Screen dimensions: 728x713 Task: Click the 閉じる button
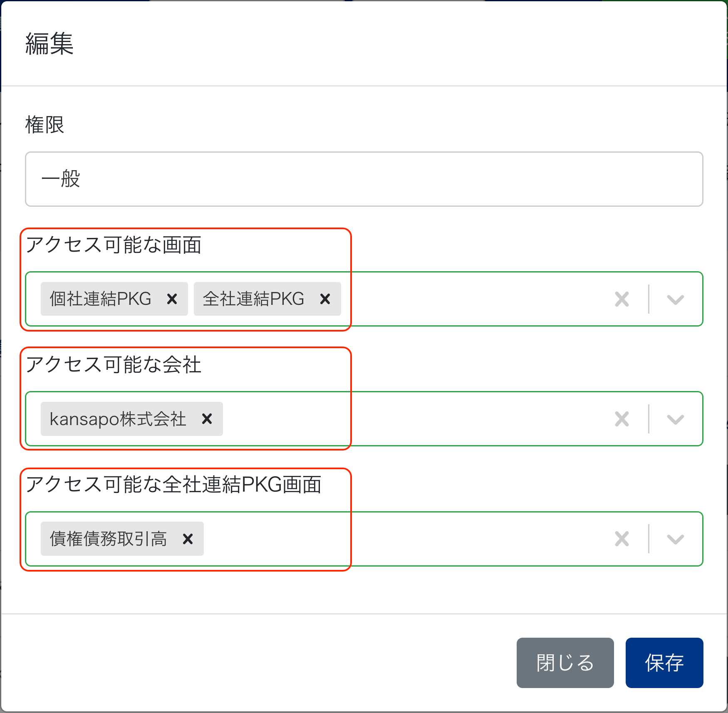pos(565,663)
